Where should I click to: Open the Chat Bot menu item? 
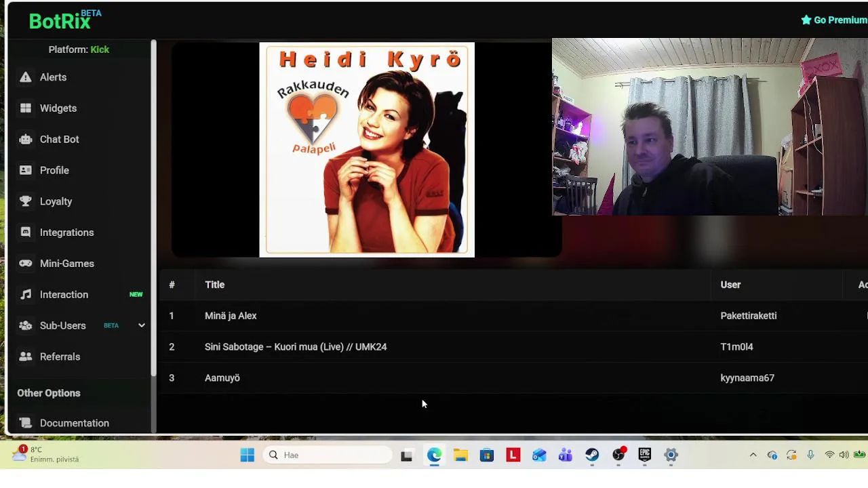click(x=60, y=140)
